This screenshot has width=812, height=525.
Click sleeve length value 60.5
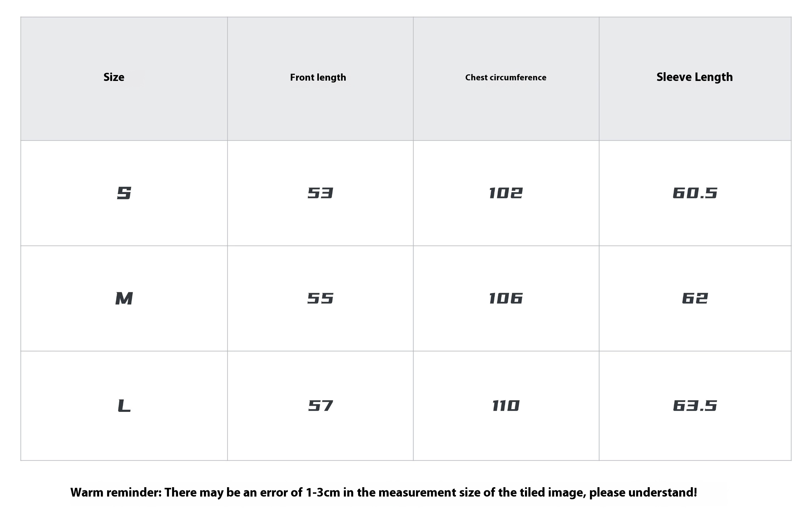point(695,193)
